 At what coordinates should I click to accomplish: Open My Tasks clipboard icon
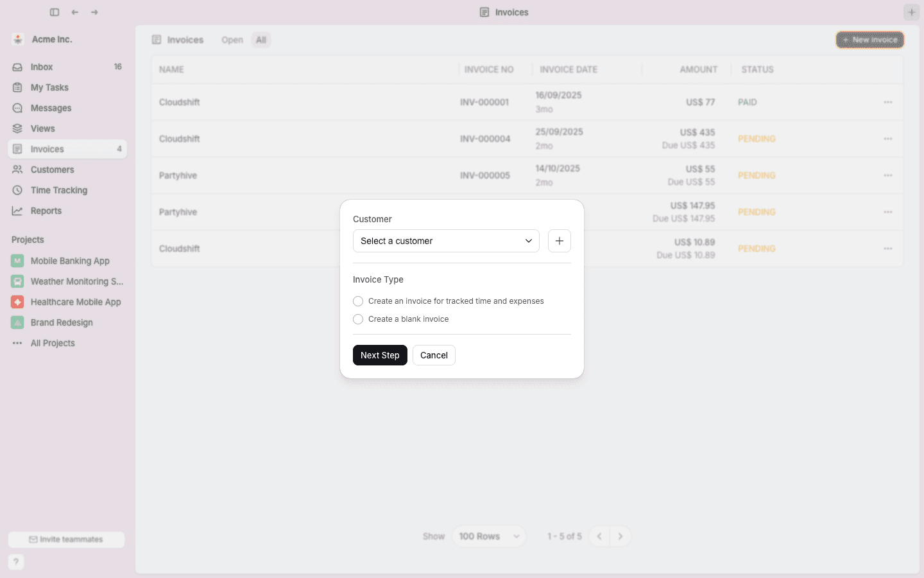pyautogui.click(x=17, y=87)
